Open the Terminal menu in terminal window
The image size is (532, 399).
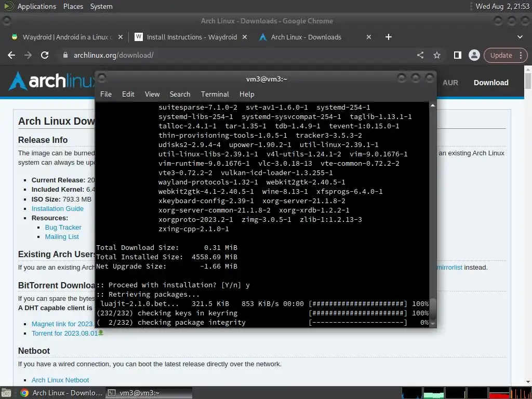(x=215, y=95)
